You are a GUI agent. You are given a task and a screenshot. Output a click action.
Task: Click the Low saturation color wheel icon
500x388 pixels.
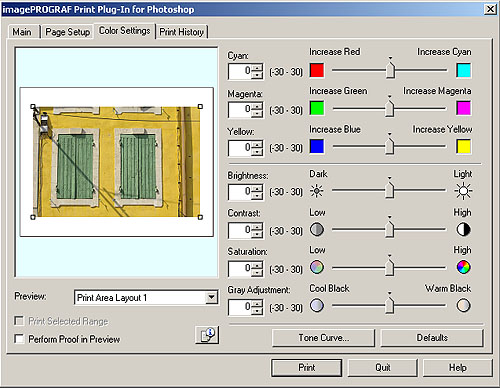coord(317,267)
